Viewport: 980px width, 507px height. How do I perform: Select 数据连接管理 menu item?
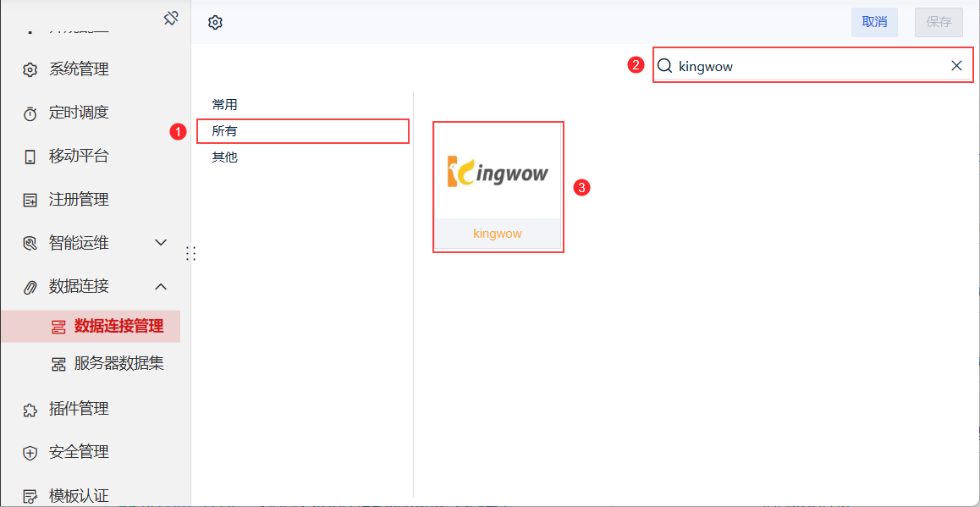118,327
